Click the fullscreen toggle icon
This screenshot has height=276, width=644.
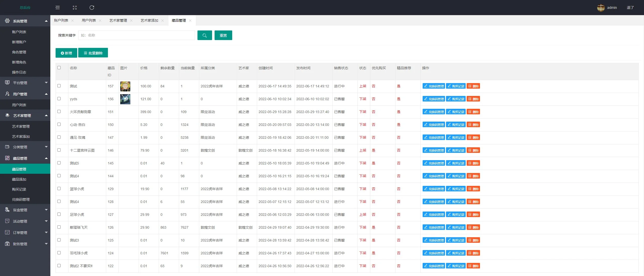[75, 8]
